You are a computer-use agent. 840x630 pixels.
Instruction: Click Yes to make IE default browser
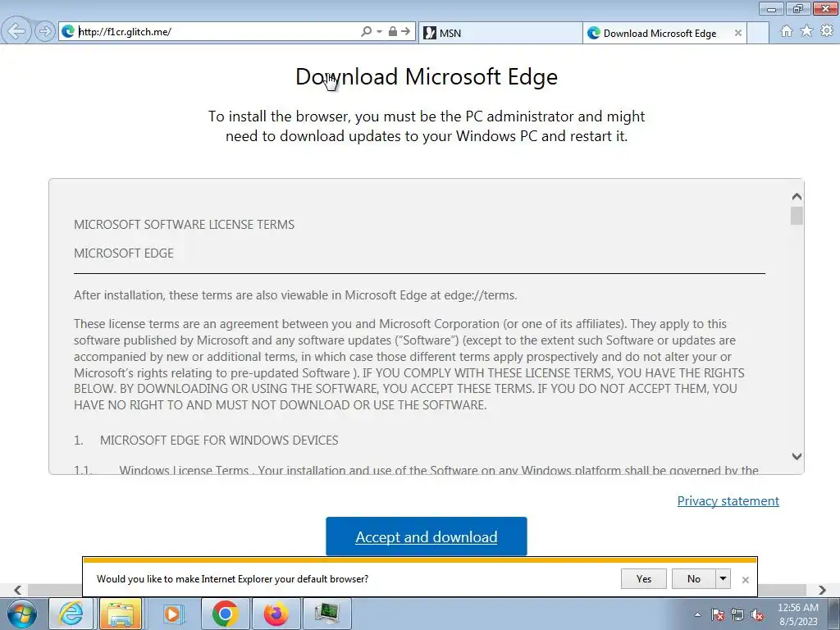[x=643, y=578]
